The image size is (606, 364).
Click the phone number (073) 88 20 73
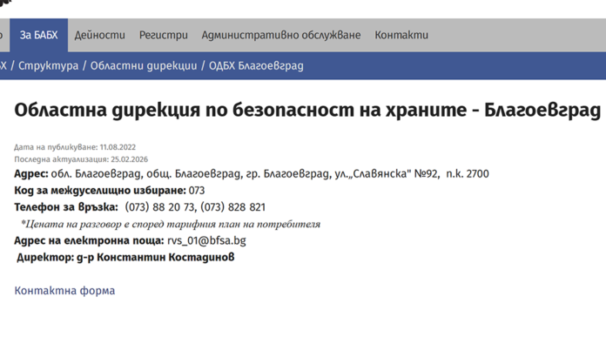click(160, 207)
